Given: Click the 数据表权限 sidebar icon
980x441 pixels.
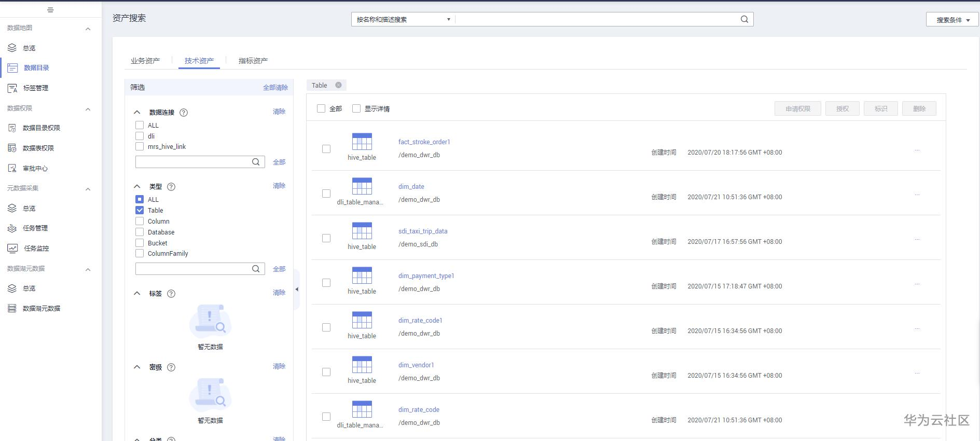Looking at the screenshot, I should 12,148.
